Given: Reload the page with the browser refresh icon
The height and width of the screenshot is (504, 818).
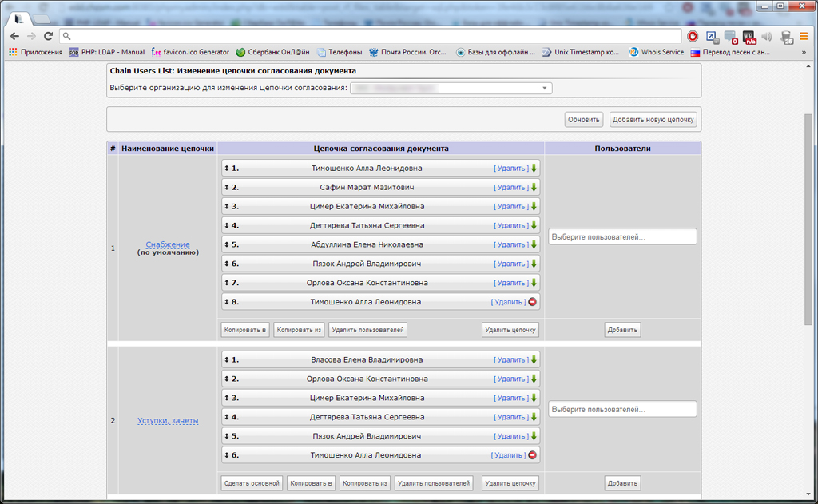Looking at the screenshot, I should coord(48,36).
